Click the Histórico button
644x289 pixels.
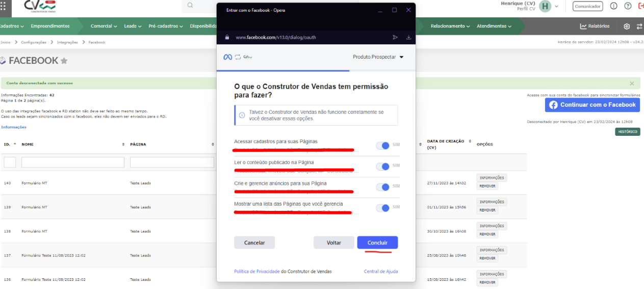click(x=627, y=132)
